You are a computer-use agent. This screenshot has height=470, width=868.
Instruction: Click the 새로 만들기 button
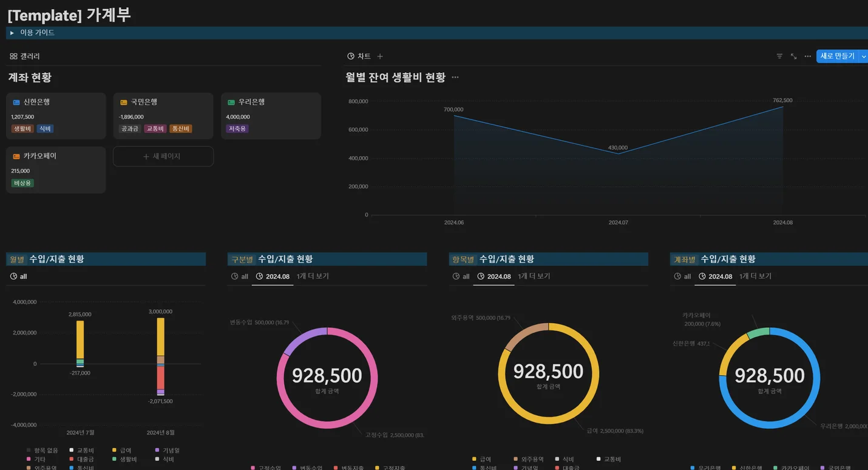(x=837, y=56)
